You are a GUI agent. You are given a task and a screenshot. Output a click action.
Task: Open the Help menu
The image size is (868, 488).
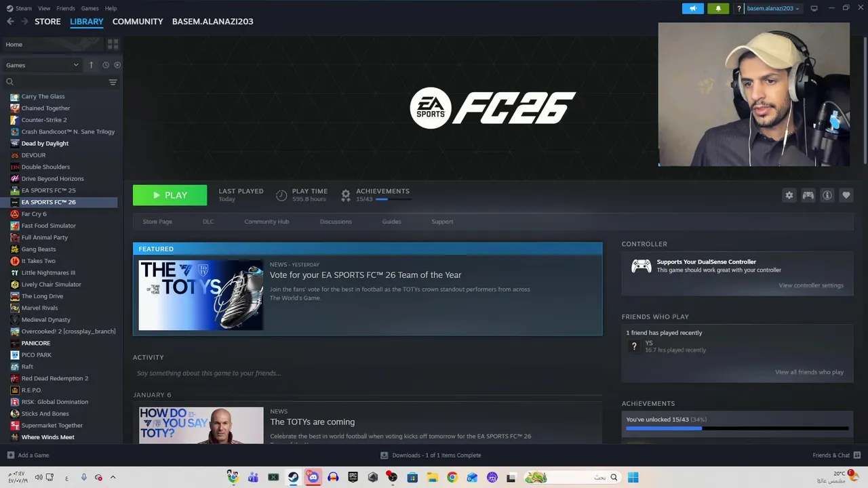pyautogui.click(x=111, y=8)
